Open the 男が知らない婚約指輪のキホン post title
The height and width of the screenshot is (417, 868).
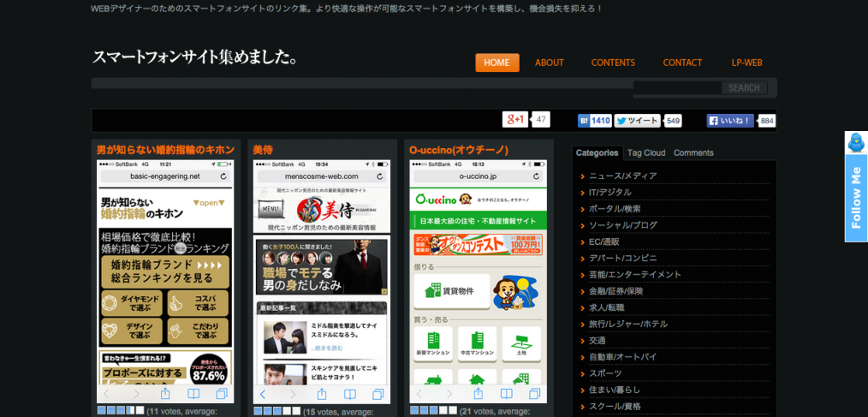pos(165,150)
